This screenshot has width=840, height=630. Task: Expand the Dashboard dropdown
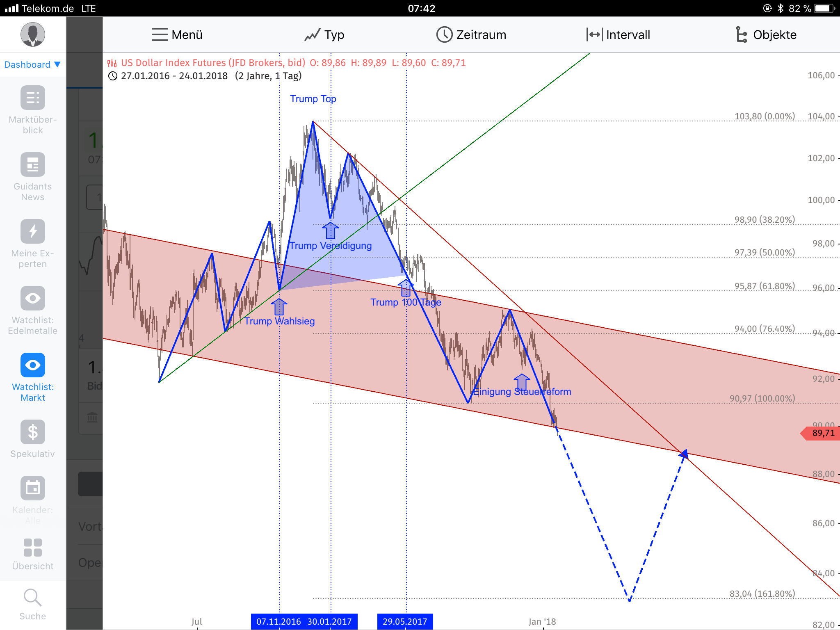point(32,64)
